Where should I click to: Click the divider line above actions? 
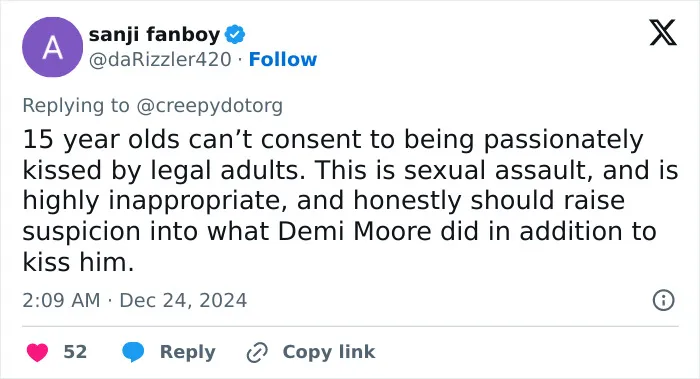pos(350,326)
